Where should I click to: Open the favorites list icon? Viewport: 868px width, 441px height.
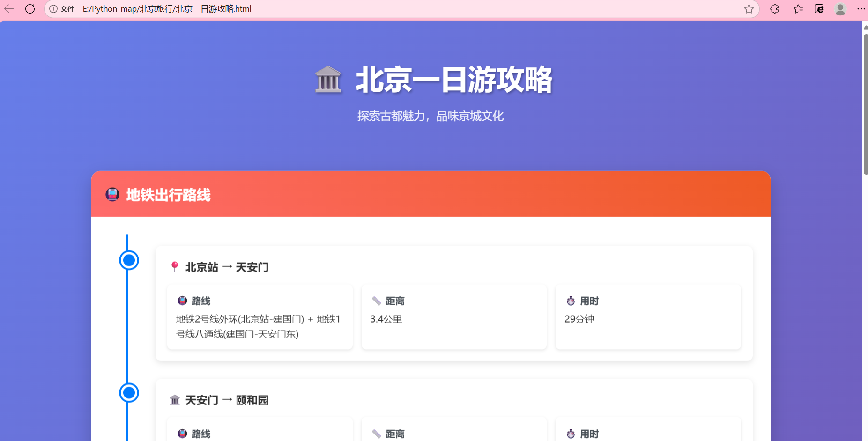(x=798, y=9)
